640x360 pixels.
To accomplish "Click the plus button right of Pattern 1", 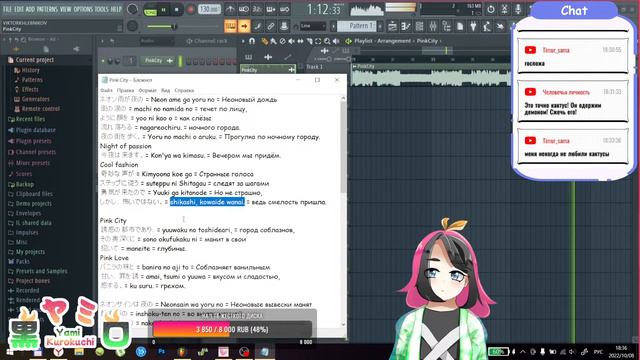I will coord(380,26).
